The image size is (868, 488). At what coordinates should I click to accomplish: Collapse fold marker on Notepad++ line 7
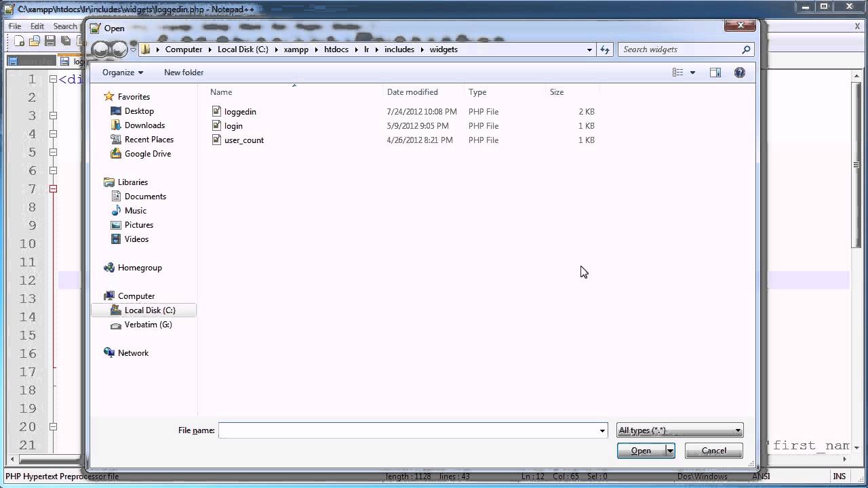pos(53,189)
